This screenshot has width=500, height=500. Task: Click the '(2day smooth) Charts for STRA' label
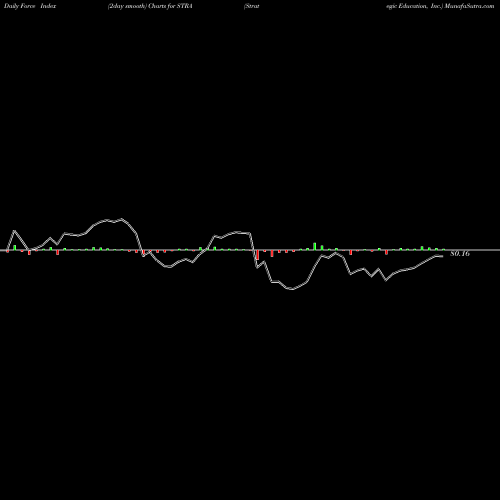click(x=150, y=6)
